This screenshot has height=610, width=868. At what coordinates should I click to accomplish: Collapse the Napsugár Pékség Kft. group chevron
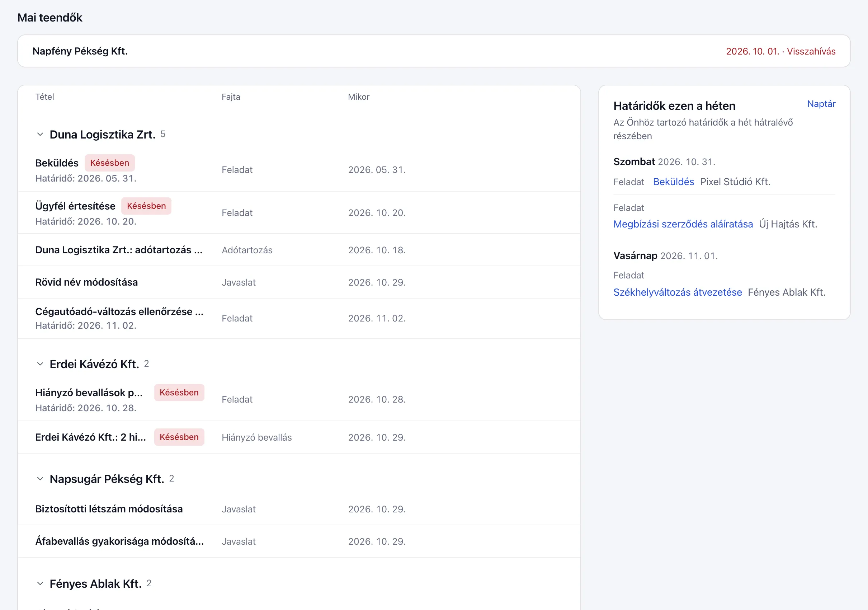click(40, 479)
